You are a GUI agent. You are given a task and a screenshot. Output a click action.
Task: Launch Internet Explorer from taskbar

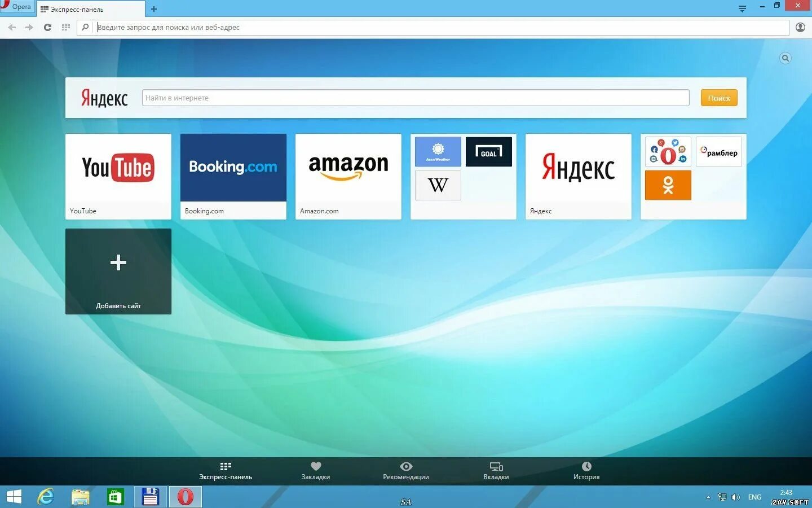click(46, 497)
